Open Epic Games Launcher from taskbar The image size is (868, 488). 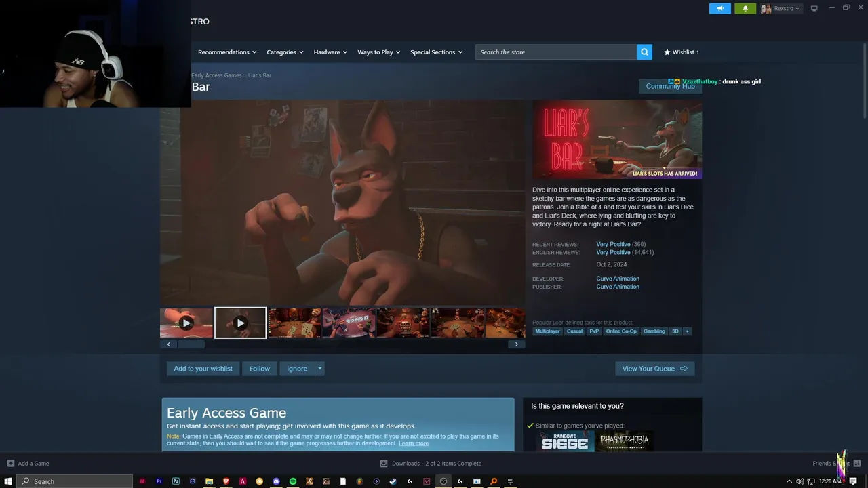(x=510, y=481)
